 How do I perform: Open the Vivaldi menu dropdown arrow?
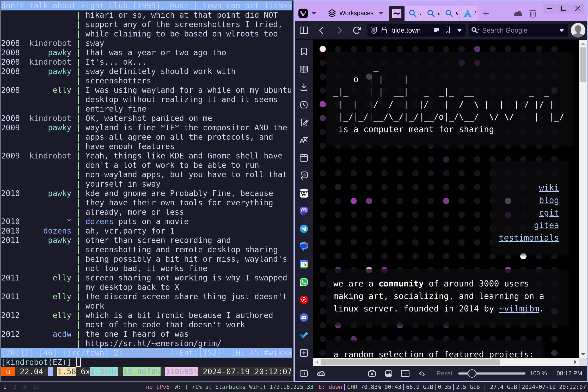314,13
